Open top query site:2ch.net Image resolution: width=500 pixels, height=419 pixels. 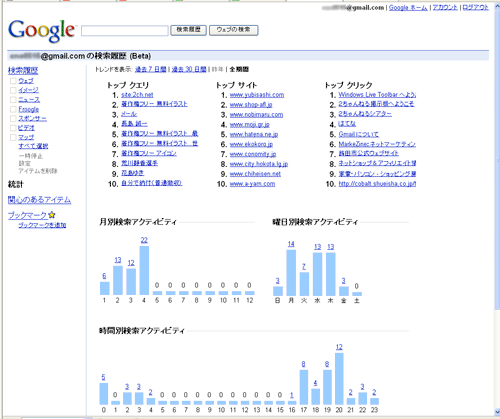coord(137,95)
